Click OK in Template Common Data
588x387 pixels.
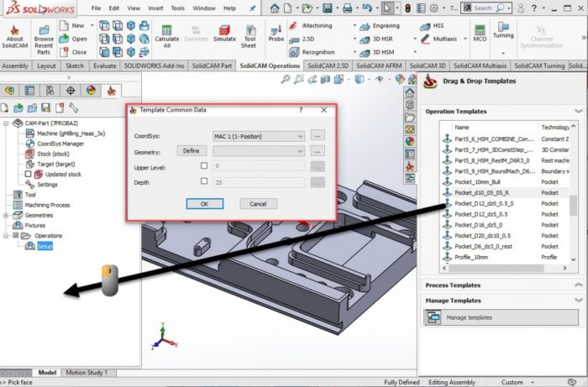pos(205,204)
